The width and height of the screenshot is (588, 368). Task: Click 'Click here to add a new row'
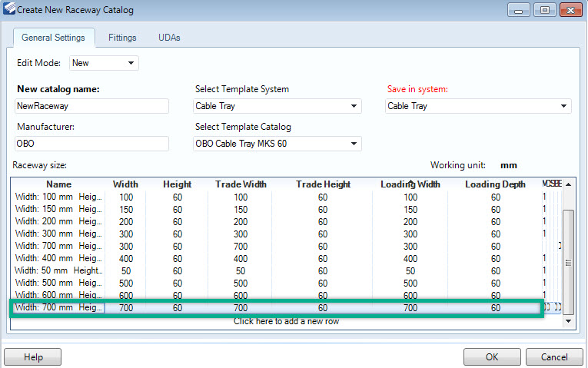tap(286, 321)
